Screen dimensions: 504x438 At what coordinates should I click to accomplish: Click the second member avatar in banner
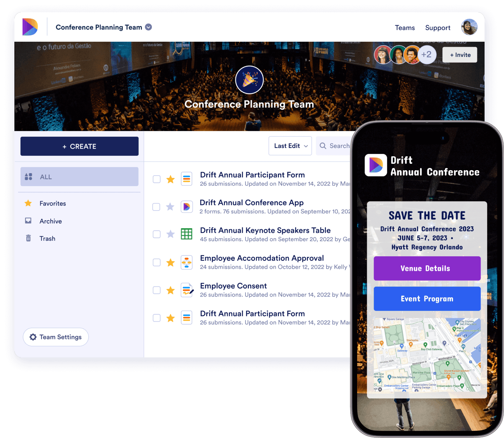pyautogui.click(x=398, y=55)
